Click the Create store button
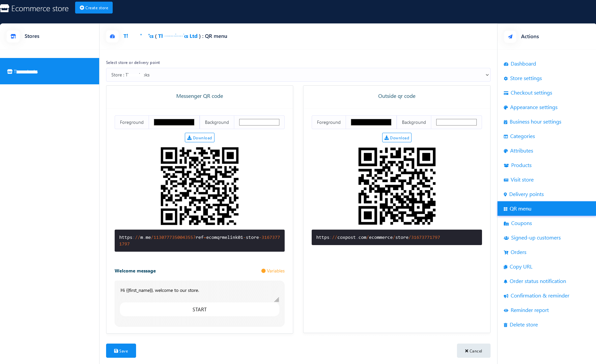Screen dimensions: 596x364 point(94,8)
